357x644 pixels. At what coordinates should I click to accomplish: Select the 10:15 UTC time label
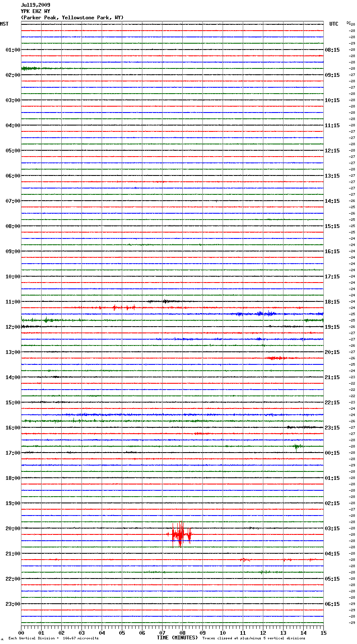332,100
